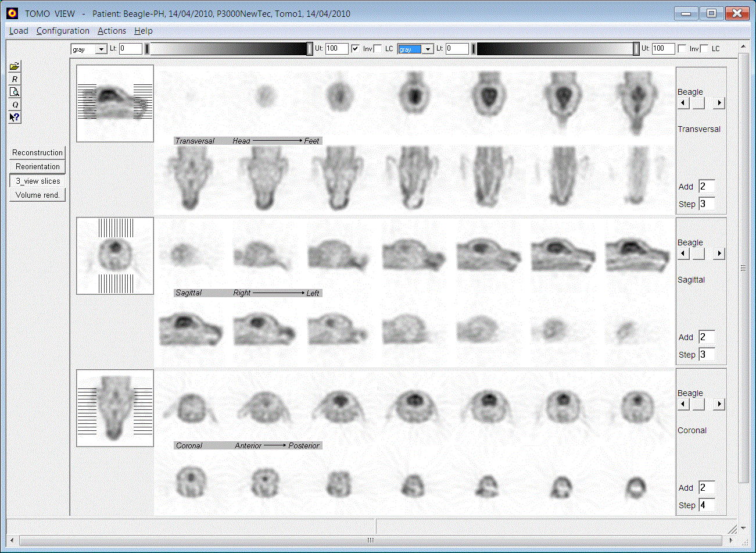Expand the second highlighted gray colormap dropdown
Image resolution: width=756 pixels, height=553 pixels.
428,49
